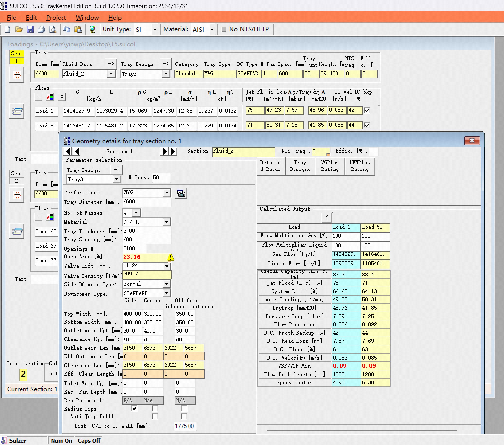Click the Open folder toolbar icon
Screen dimensions: 504x445
(x=19, y=30)
